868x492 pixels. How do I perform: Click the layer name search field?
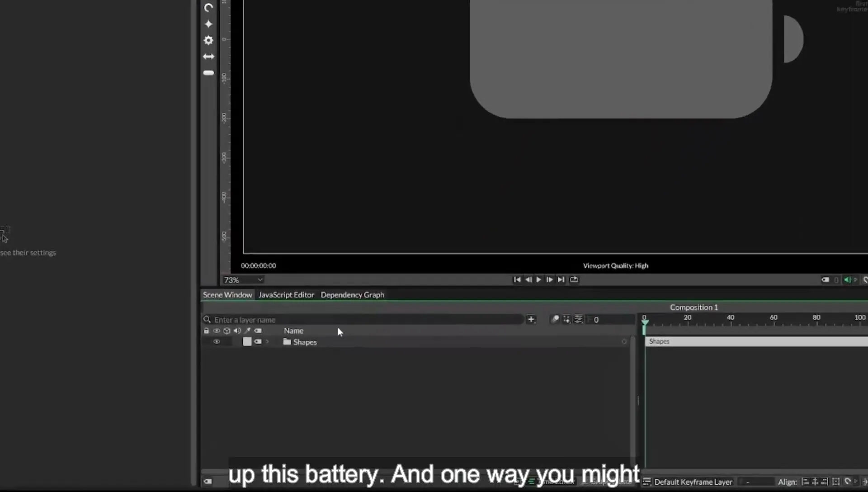[363, 320]
